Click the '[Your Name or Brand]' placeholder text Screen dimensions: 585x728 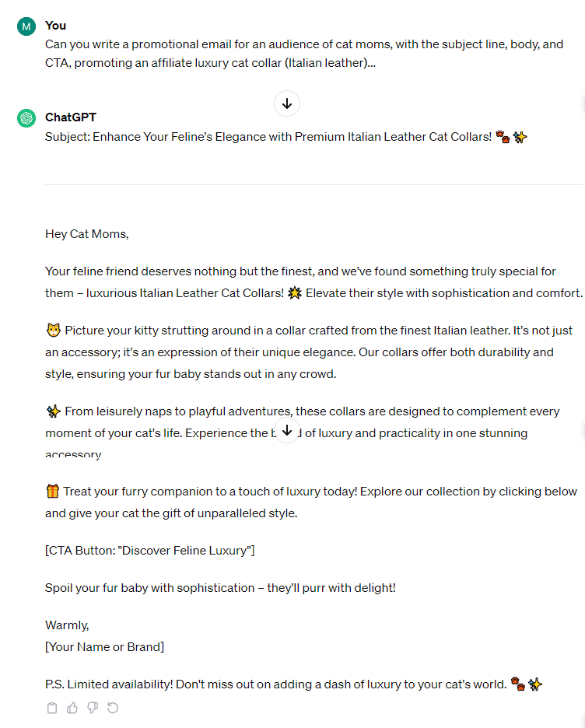(104, 646)
